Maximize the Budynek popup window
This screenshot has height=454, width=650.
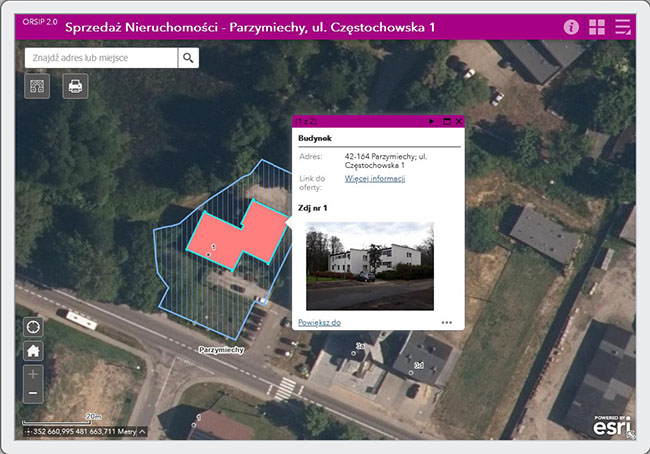pos(446,121)
